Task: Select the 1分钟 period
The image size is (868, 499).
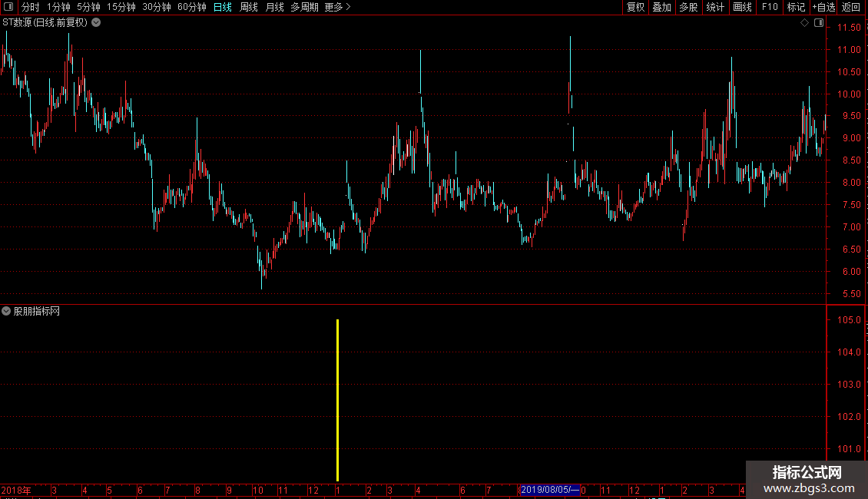Action: pyautogui.click(x=58, y=7)
